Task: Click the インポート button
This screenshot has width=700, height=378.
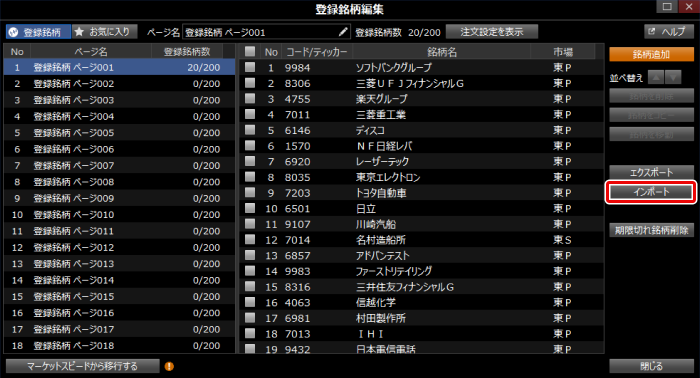Action: tap(651, 192)
